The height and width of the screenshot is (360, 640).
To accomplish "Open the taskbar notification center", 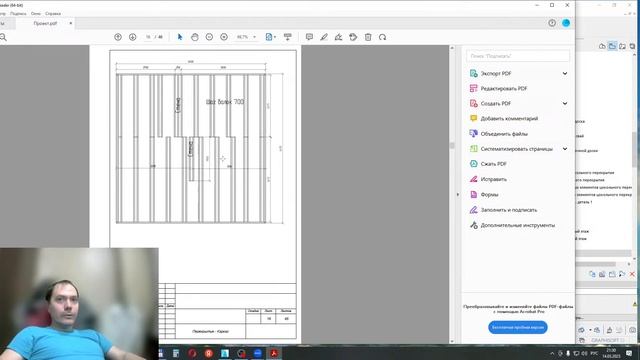I will coord(629,353).
